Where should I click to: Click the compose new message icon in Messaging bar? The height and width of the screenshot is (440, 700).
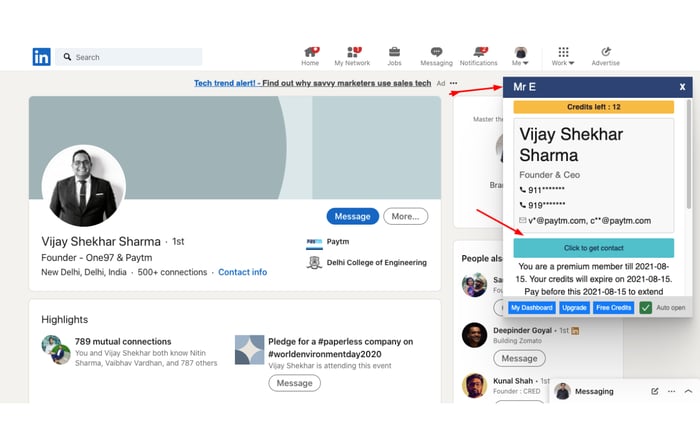click(654, 391)
